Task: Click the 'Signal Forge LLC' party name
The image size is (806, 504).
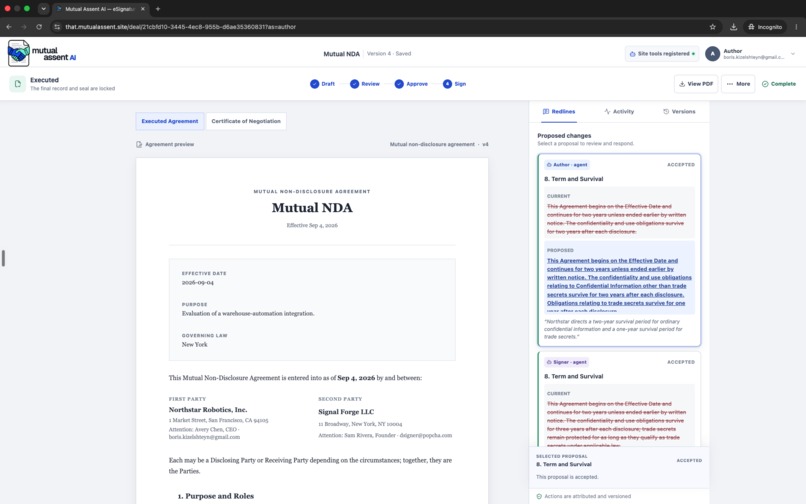Action: [346, 412]
